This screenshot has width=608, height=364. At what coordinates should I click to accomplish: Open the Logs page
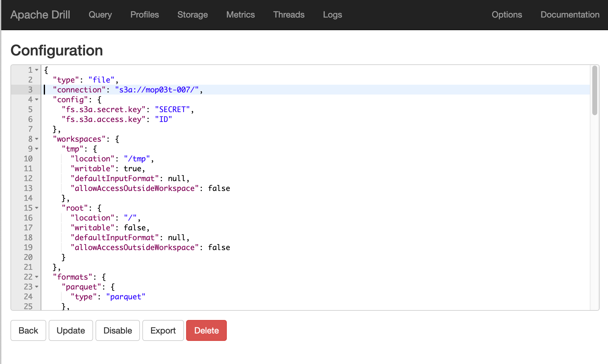coord(333,15)
